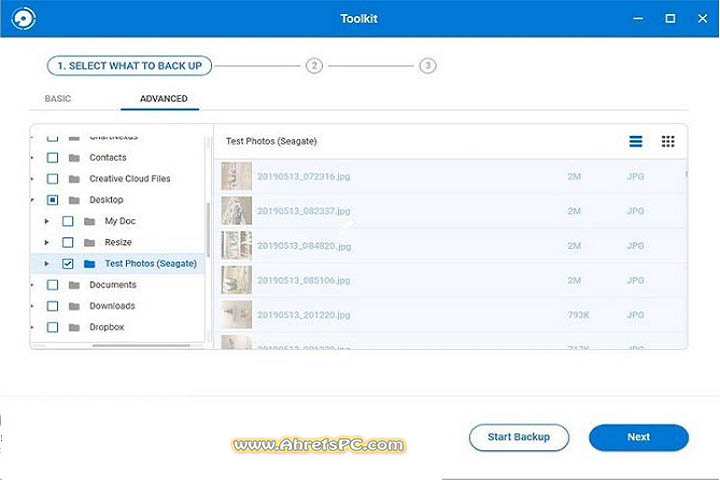Toggle the Desktop folder checkbox
720x480 pixels.
pyautogui.click(x=52, y=200)
